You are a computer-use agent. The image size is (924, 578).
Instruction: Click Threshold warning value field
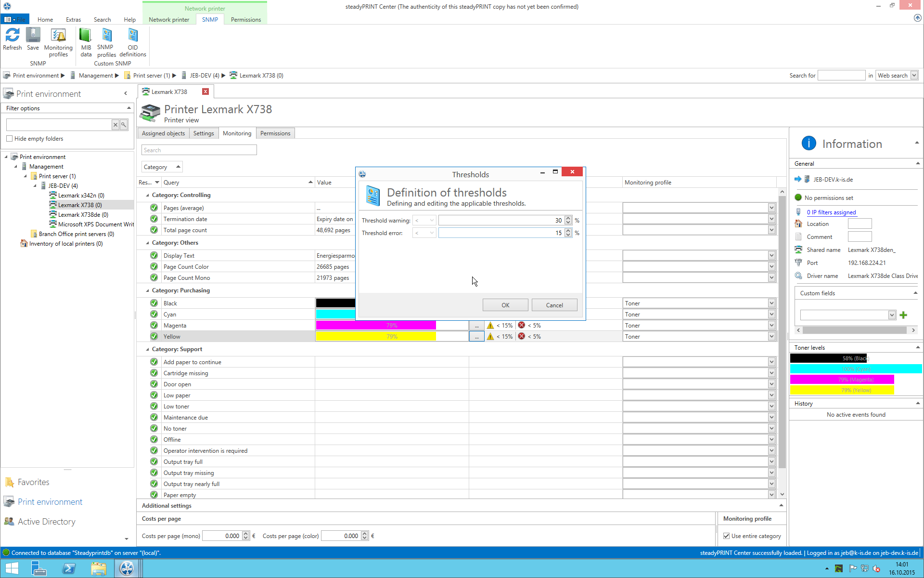pos(501,221)
